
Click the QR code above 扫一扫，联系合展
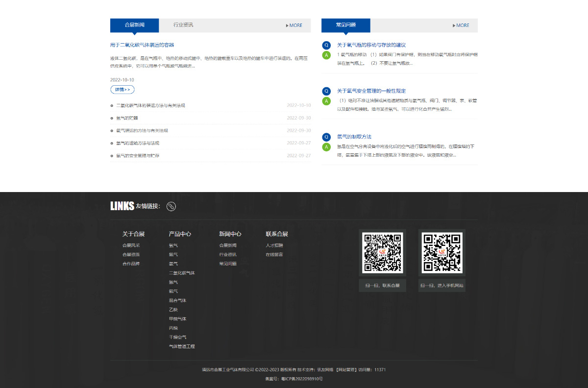pos(382,253)
